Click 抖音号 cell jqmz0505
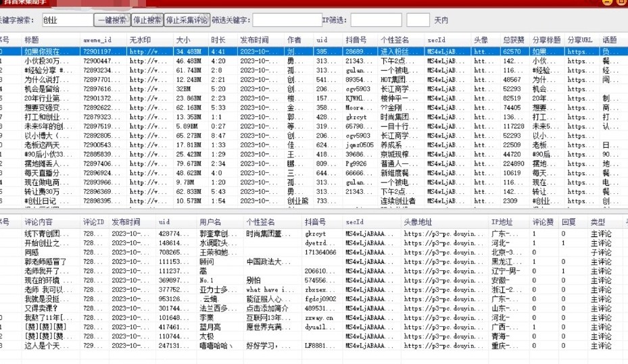 click(x=360, y=145)
